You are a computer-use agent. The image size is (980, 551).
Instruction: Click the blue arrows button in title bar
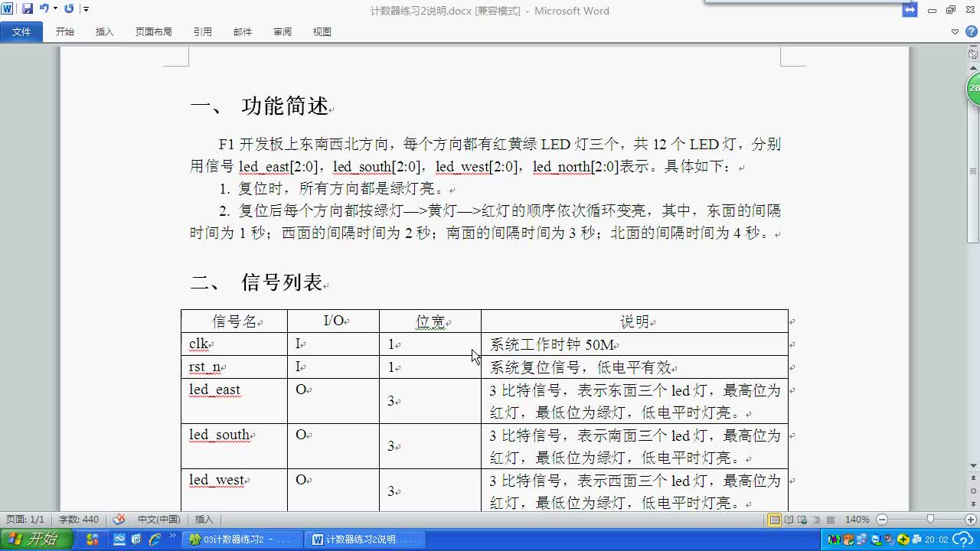(910, 10)
